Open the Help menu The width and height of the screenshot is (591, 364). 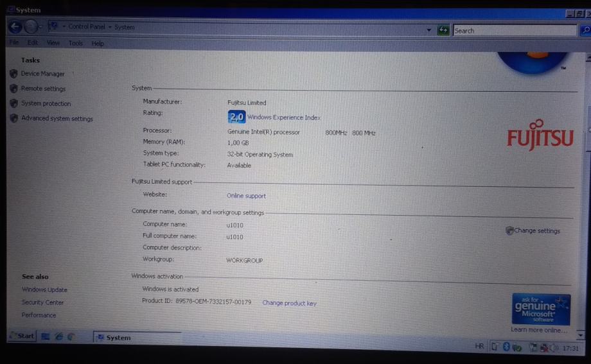pos(98,44)
